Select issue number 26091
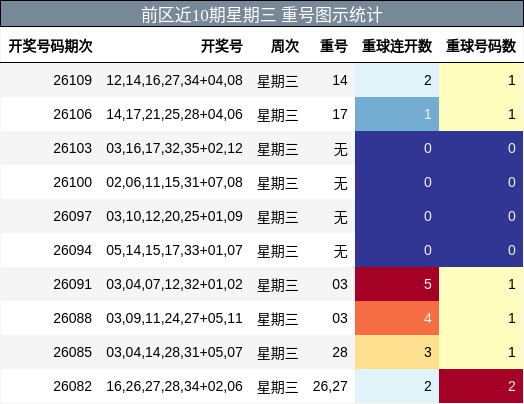Screen dimensions: 524x404 pyautogui.click(x=73, y=284)
